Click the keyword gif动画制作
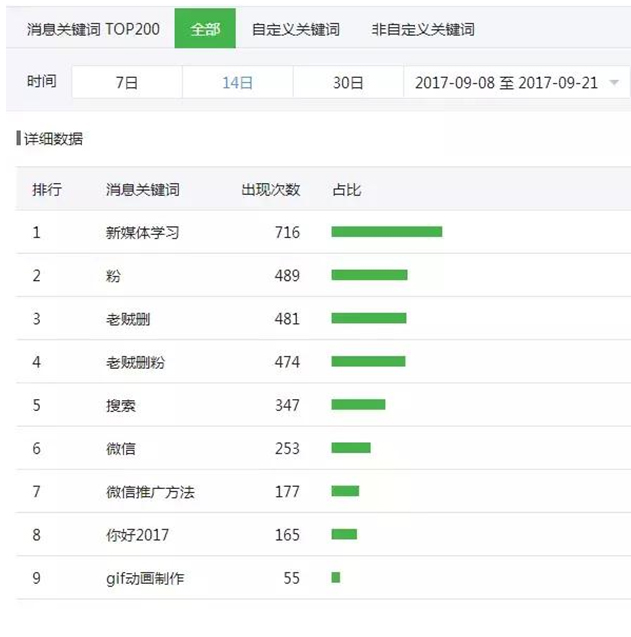Viewport: 631px width, 637px height. [145, 578]
